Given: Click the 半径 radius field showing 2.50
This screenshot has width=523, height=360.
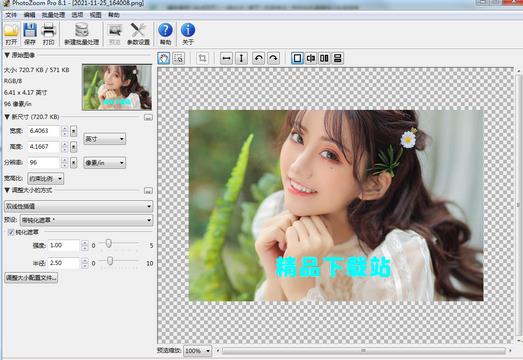Looking at the screenshot, I should [x=64, y=263].
